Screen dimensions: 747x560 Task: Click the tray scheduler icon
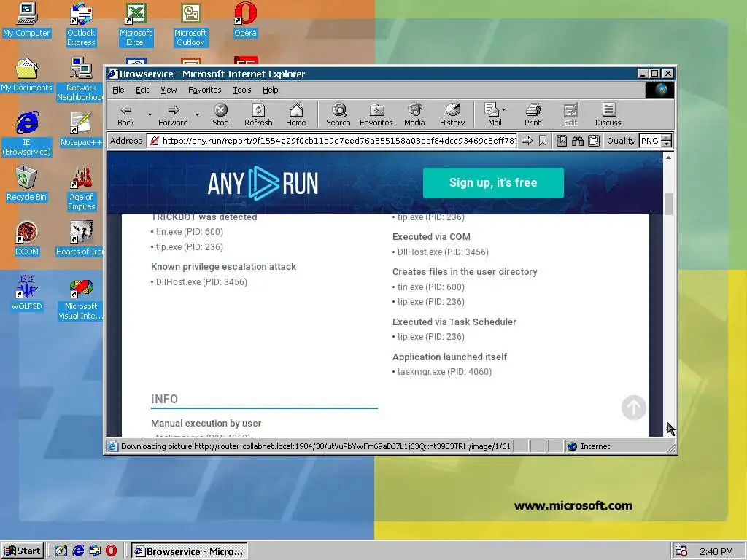coord(681,551)
